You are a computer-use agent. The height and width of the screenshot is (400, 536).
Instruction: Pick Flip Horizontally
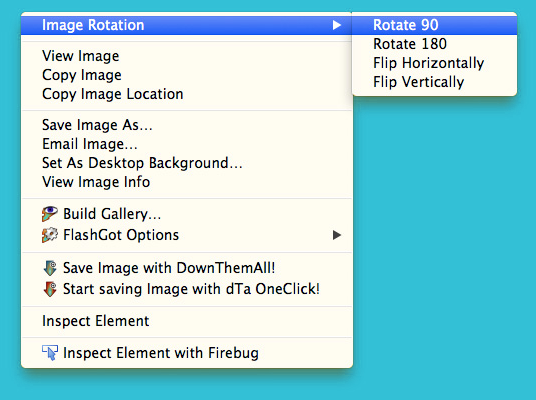434,63
